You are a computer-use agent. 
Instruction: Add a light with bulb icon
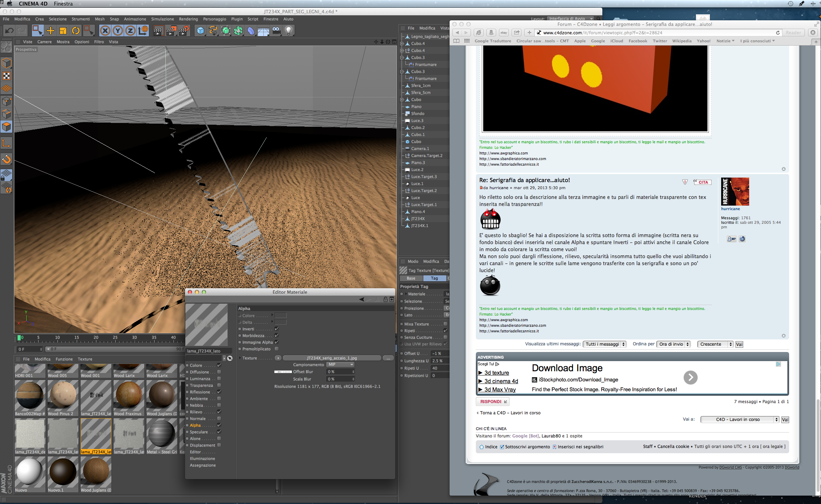289,31
